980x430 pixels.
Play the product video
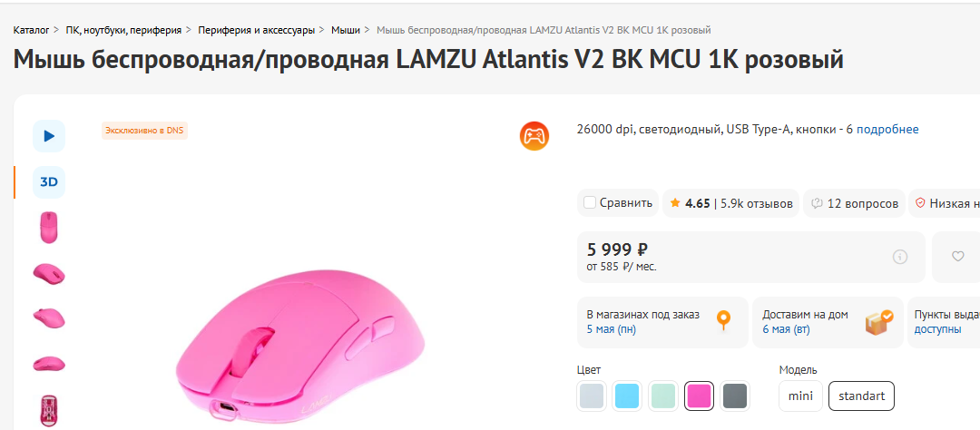[x=49, y=136]
